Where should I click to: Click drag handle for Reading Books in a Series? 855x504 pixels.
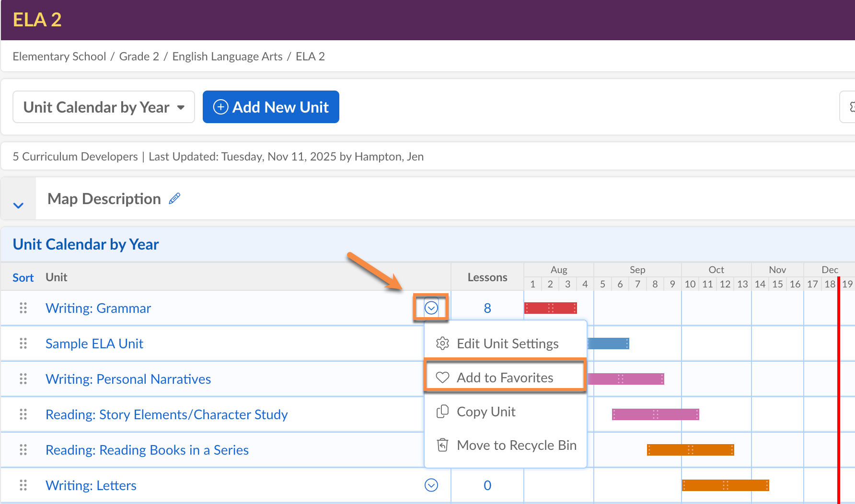pyautogui.click(x=23, y=450)
